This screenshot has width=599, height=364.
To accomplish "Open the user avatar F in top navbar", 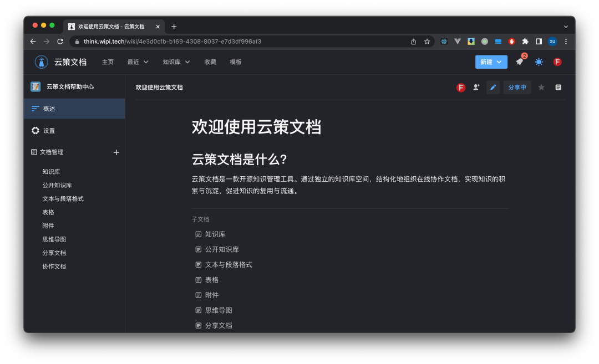I will point(557,62).
